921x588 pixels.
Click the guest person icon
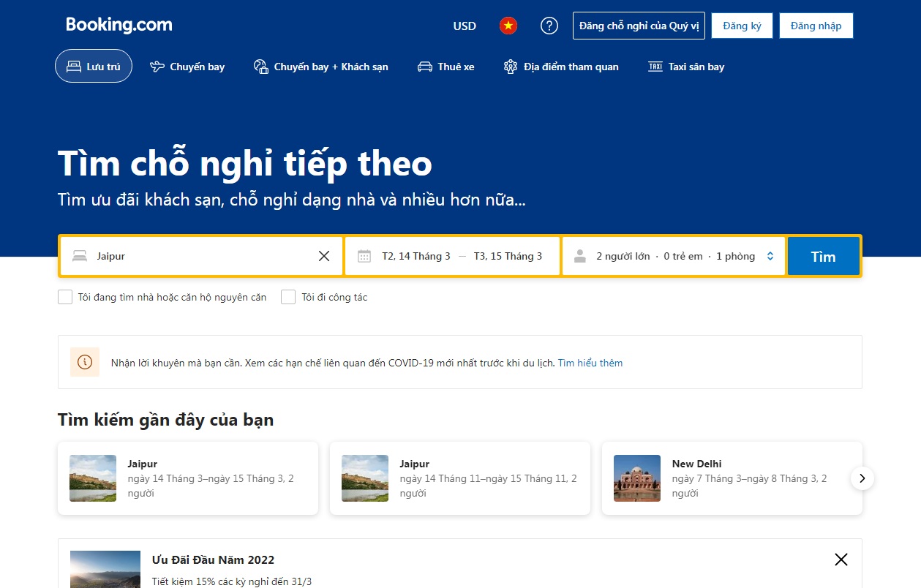coord(580,256)
